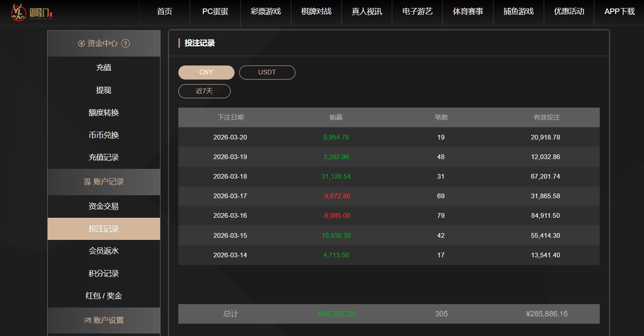
Task: Open 币币兑换 in the sidebar
Action: pos(103,135)
